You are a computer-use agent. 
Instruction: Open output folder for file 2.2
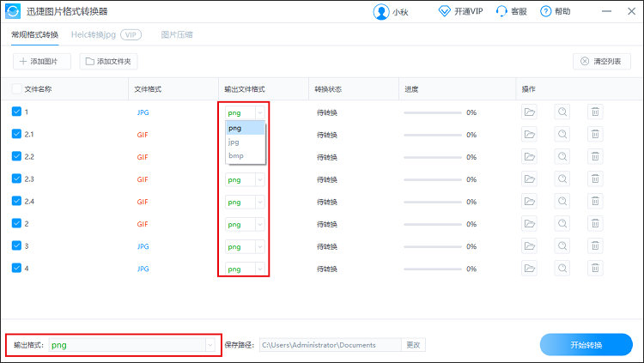coord(529,156)
